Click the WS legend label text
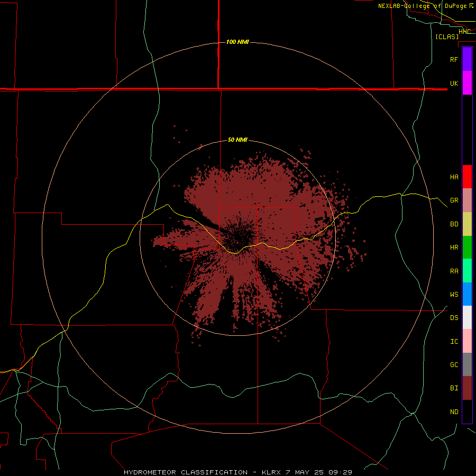The image size is (476, 476). tap(454, 295)
